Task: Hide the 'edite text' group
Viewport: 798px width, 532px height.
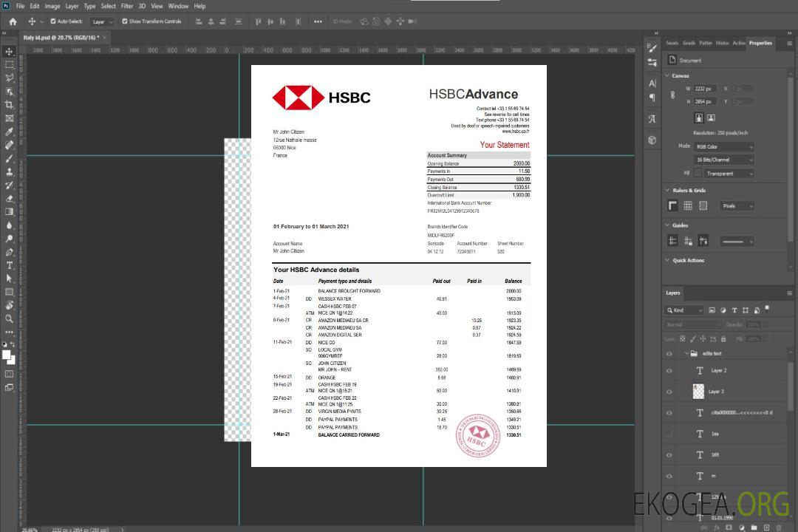Action: [x=669, y=354]
